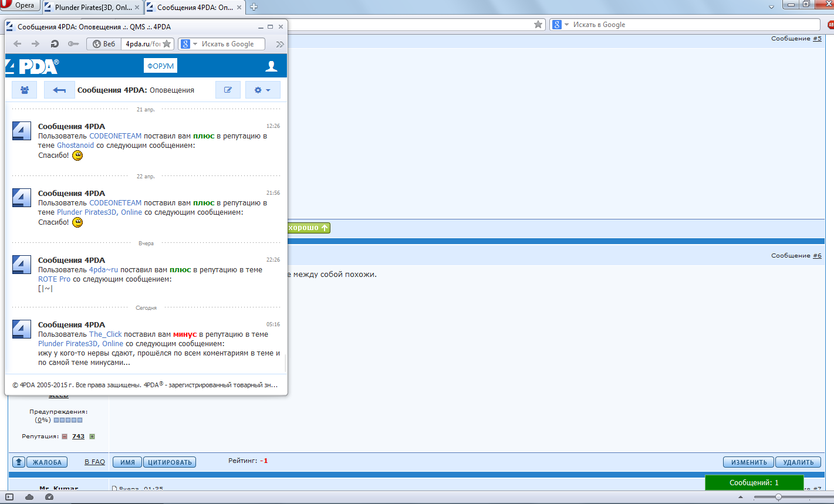Open the 0% warnings link
834x504 pixels.
coord(43,420)
